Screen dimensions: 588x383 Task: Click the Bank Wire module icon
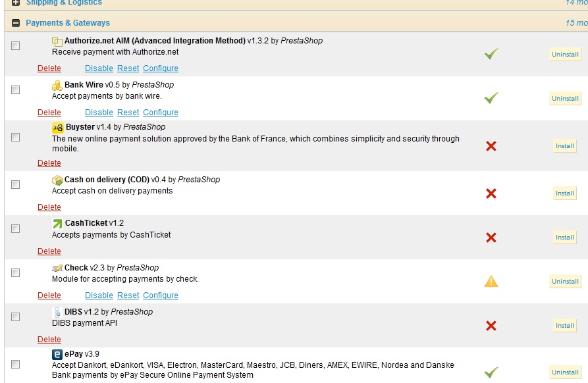57,86
